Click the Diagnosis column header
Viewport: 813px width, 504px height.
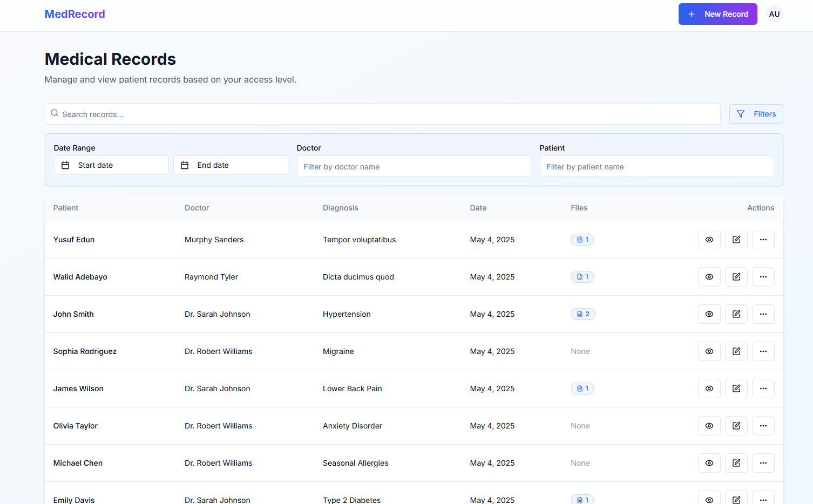pos(341,208)
